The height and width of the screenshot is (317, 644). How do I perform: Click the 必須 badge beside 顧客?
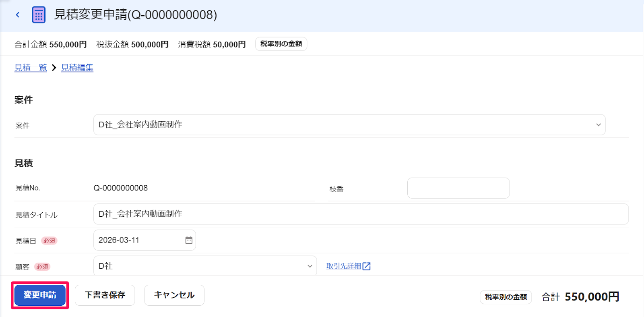42,267
